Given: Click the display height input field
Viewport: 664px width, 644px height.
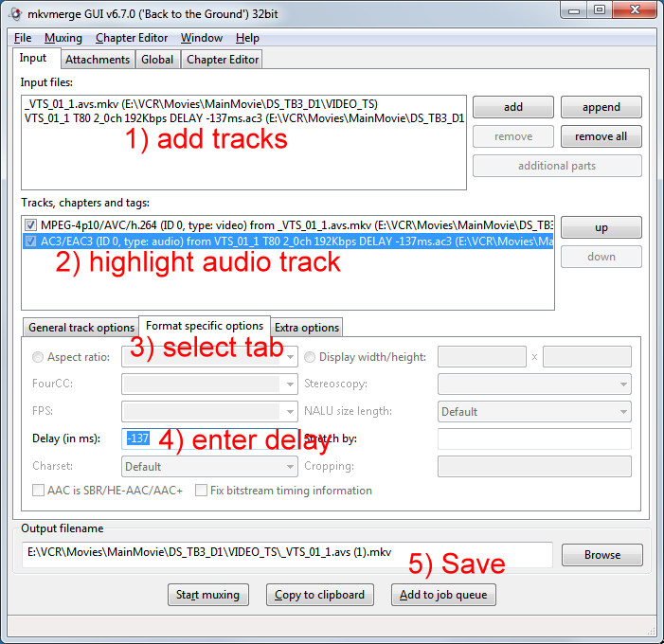Looking at the screenshot, I should coord(587,357).
